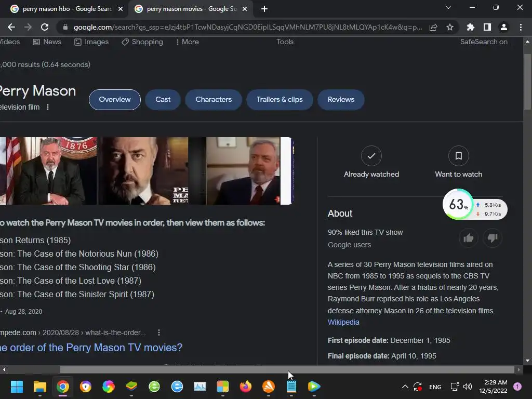This screenshot has height=399, width=532.
Task: Open image of Mason in red tie
Action: 243,171
